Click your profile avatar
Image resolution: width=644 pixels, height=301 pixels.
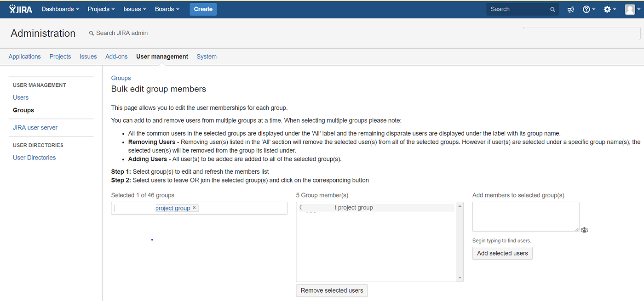(x=630, y=9)
